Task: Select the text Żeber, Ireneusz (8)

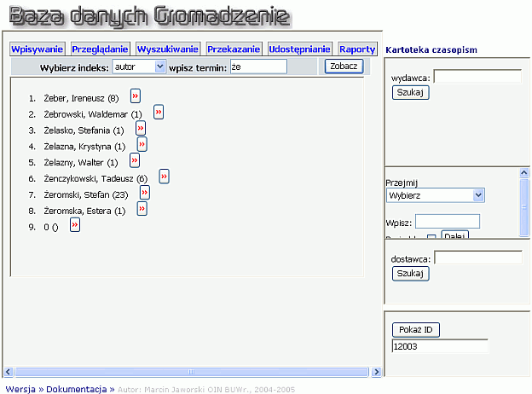Action: [x=81, y=98]
